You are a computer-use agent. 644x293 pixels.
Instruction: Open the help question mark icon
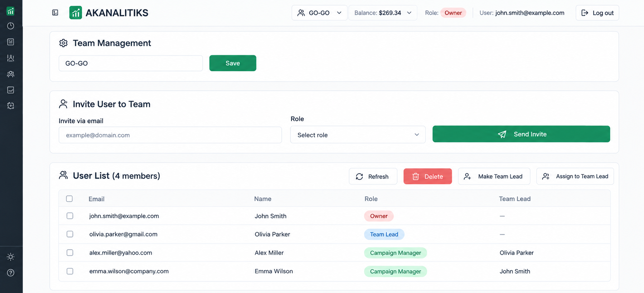pos(11,273)
